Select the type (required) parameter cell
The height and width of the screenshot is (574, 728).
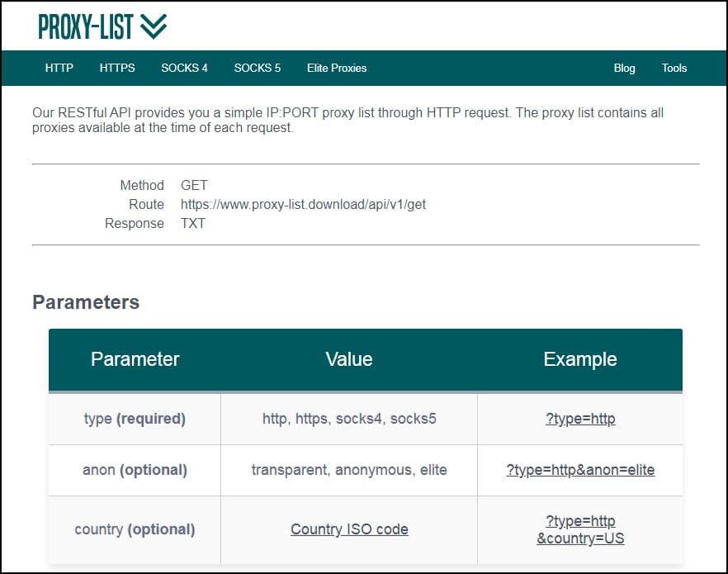pos(134,419)
